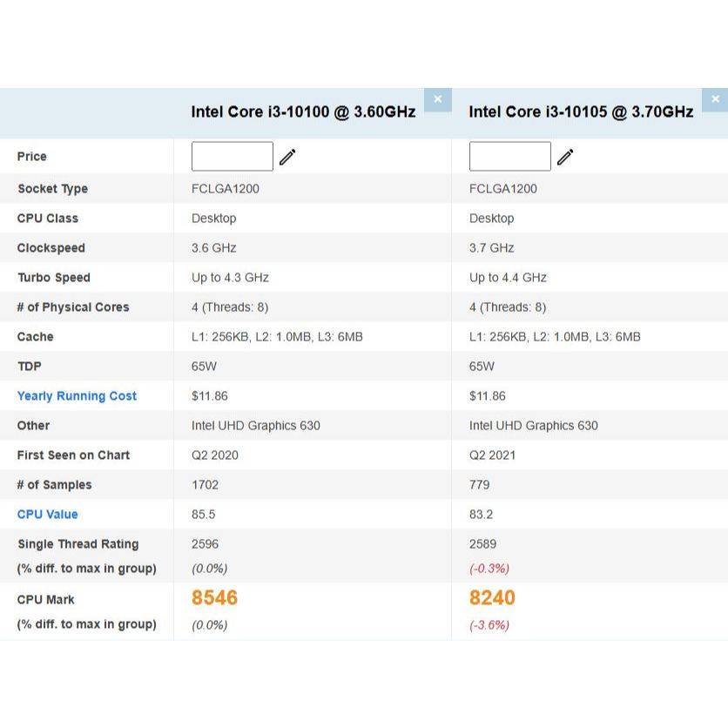Click the 8546 CPU Mark score
Viewport: 728px width, 728px height.
[x=214, y=598]
